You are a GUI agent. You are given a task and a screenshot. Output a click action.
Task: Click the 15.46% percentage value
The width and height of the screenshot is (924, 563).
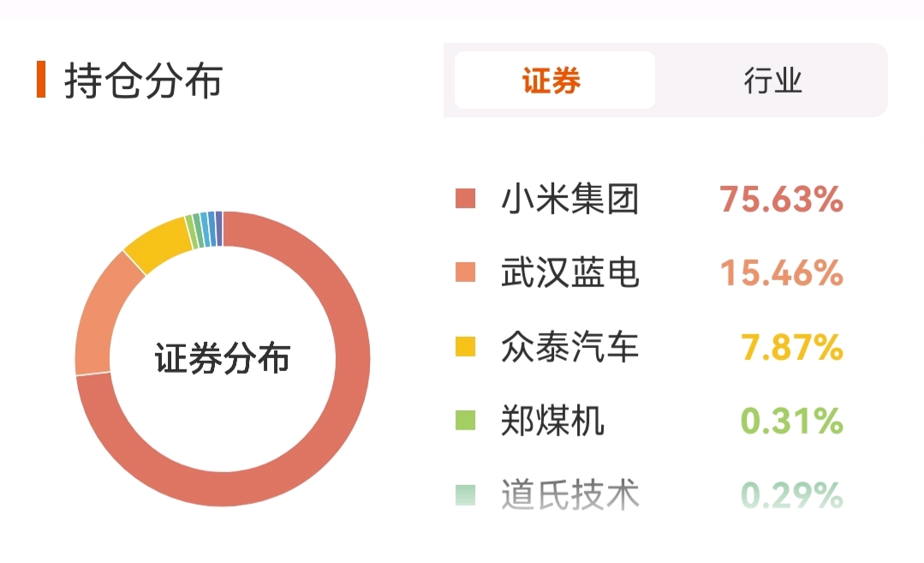781,273
